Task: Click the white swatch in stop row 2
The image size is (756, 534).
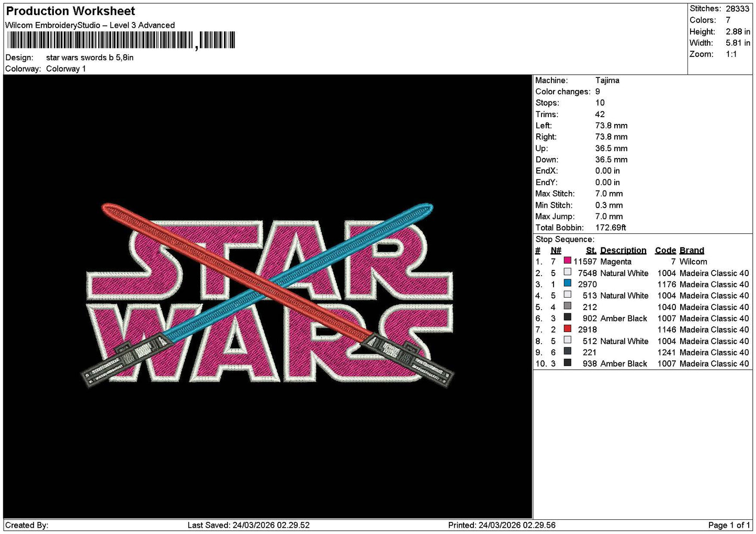Action: (x=567, y=272)
